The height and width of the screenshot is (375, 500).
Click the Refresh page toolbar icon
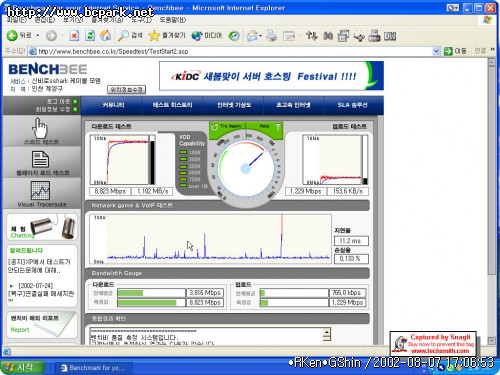pyautogui.click(x=90, y=36)
